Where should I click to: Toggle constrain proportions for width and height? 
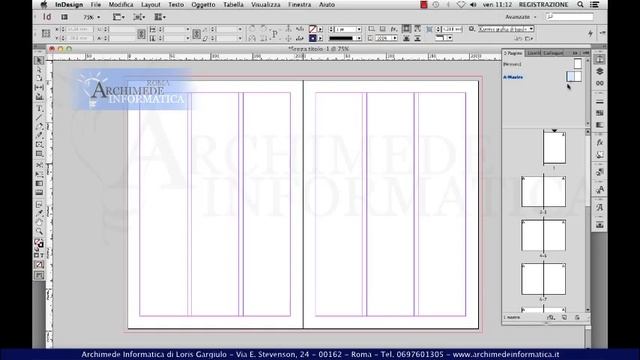tap(141, 34)
